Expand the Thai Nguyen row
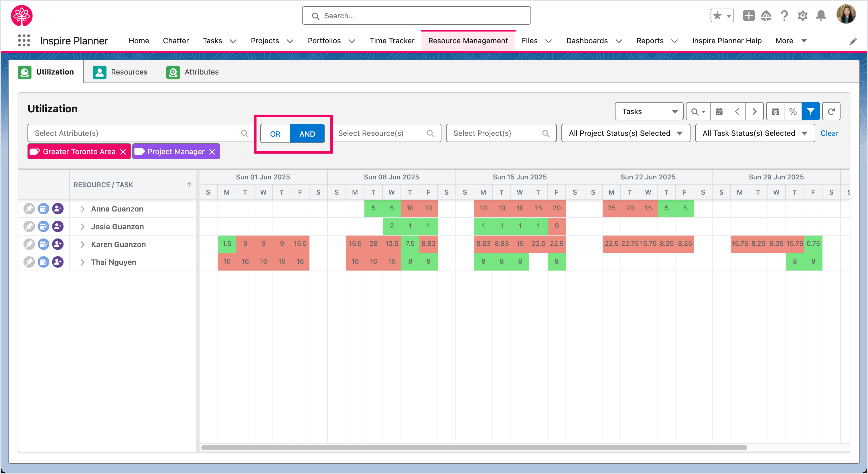Image resolution: width=868 pixels, height=474 pixels. click(x=82, y=262)
